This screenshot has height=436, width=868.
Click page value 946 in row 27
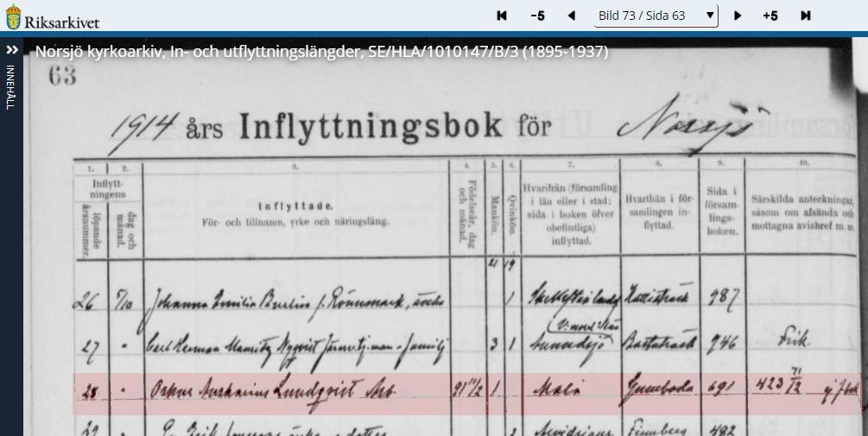722,343
